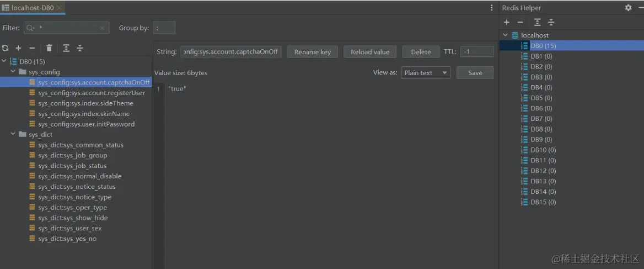Collapse all in Redis Helper panel toolbar

click(x=551, y=22)
